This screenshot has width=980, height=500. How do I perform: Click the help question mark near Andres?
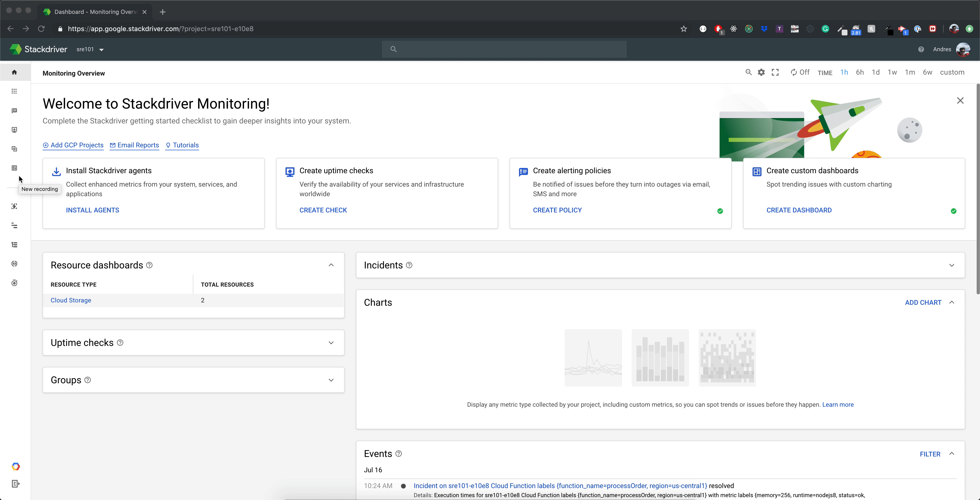[x=921, y=50]
